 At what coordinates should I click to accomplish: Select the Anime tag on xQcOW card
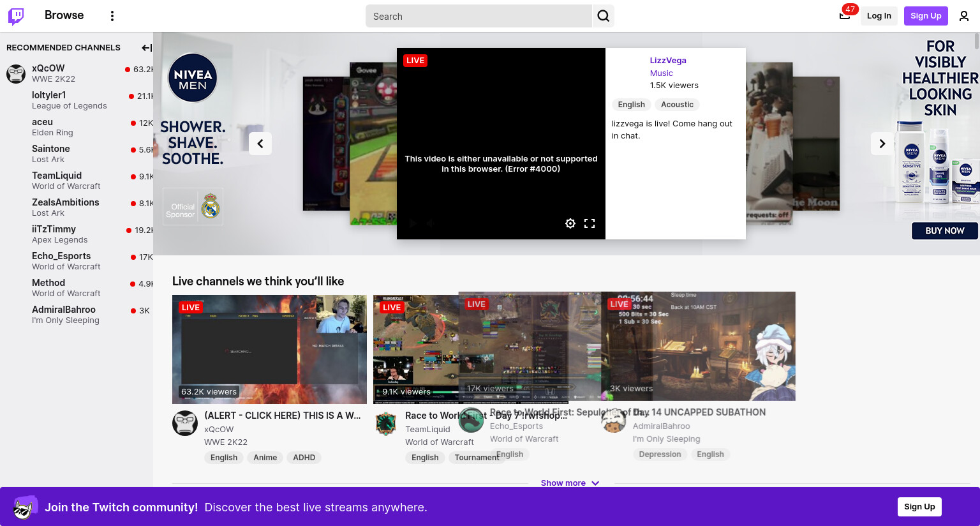[265, 458]
